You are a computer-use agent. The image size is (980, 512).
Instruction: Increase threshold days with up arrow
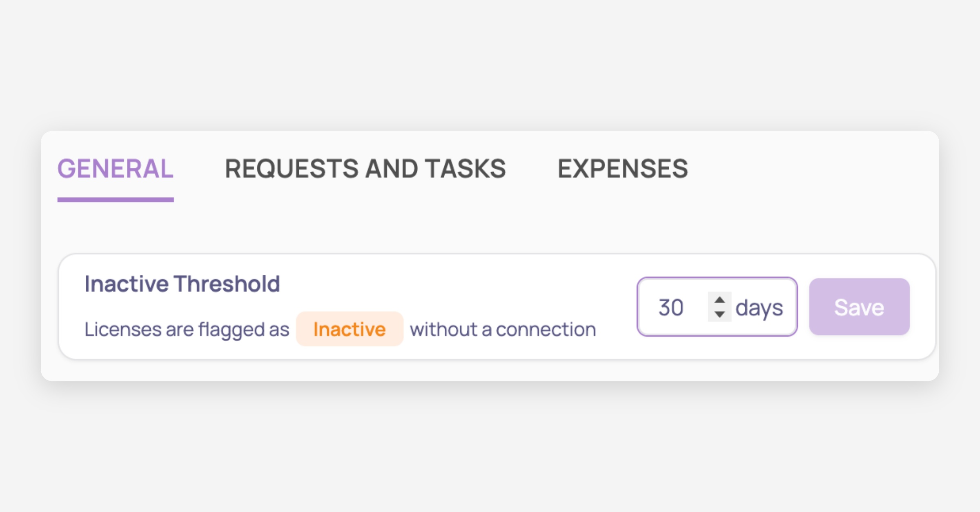[x=719, y=300]
